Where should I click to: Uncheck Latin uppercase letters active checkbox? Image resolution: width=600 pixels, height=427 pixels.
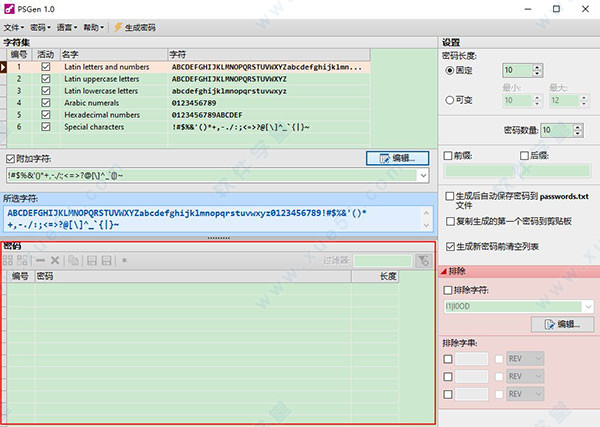[45, 77]
